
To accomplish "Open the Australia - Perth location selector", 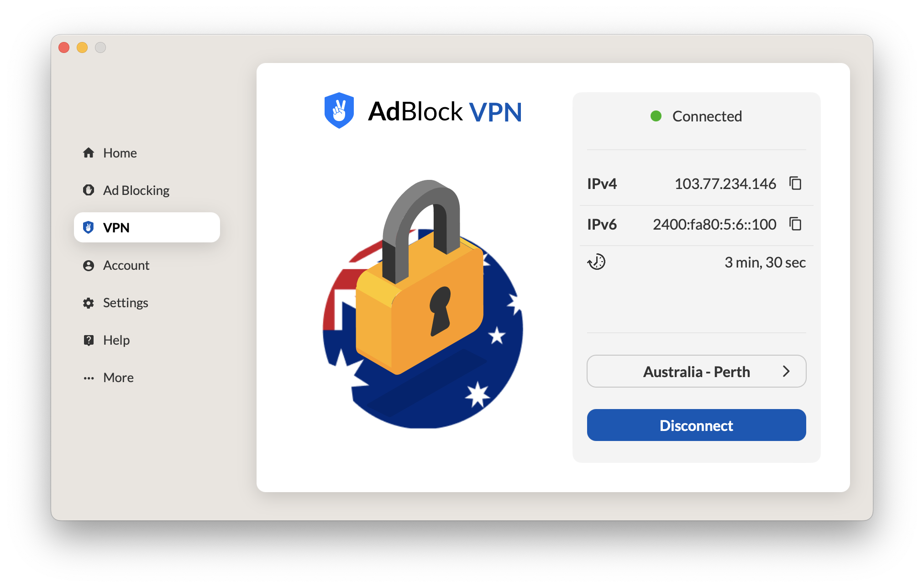I will (x=696, y=372).
